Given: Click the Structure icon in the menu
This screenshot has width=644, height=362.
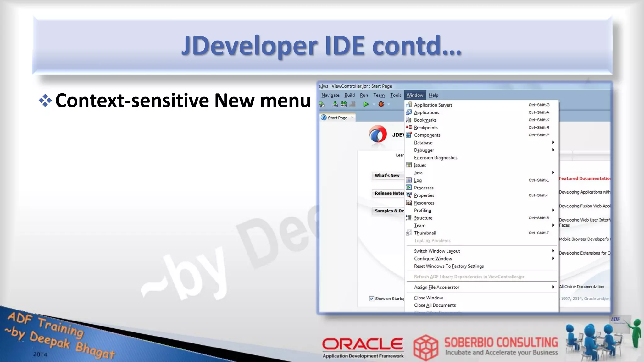Looking at the screenshot, I should pos(408,217).
